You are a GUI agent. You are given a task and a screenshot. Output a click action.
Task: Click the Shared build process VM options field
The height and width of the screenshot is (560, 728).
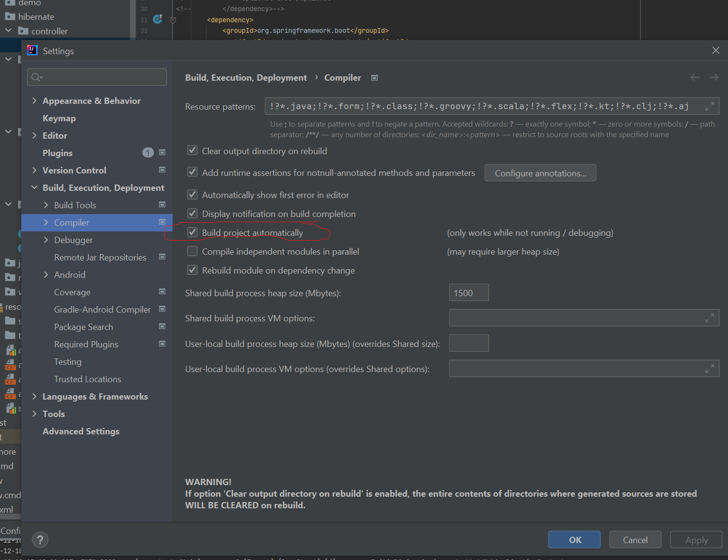point(584,318)
